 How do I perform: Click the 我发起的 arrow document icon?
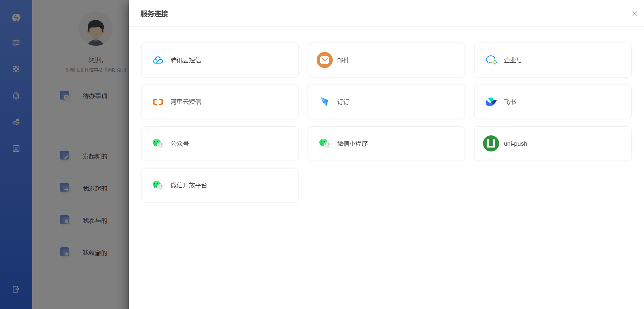coord(65,188)
